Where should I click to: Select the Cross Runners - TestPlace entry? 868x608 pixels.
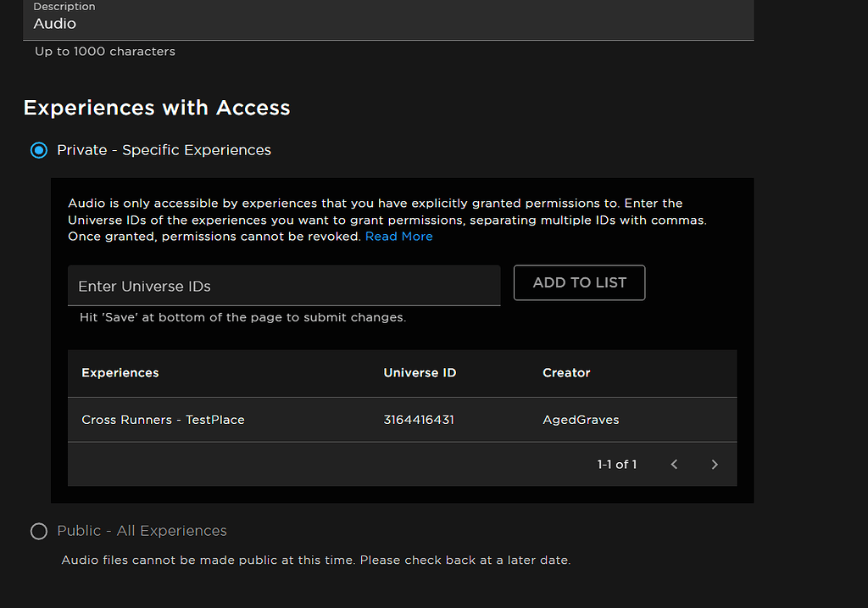pyautogui.click(x=163, y=420)
